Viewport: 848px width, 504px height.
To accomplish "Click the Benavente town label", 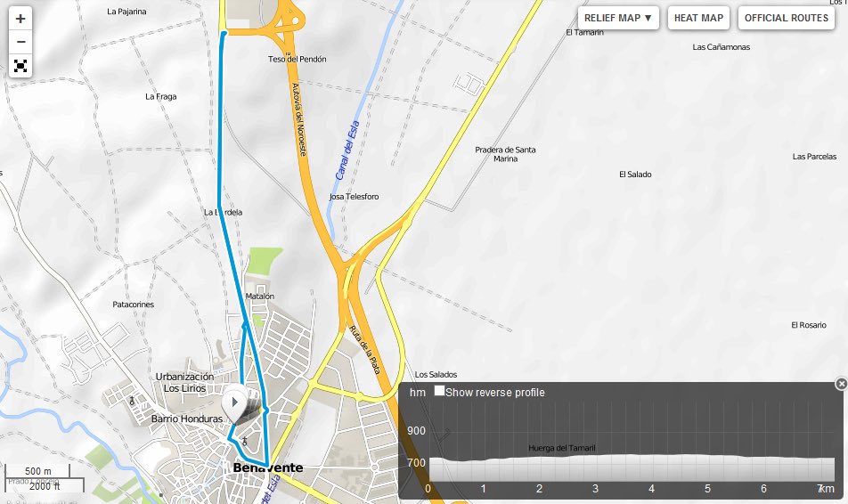I will coord(268,467).
